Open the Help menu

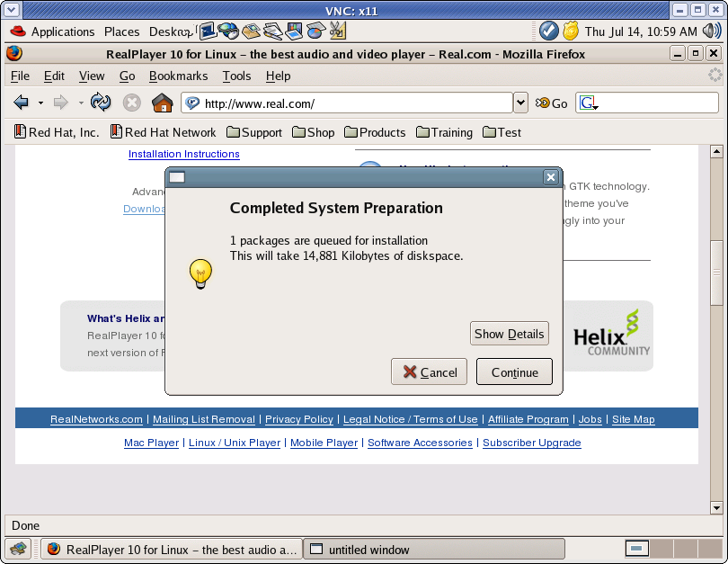point(278,76)
